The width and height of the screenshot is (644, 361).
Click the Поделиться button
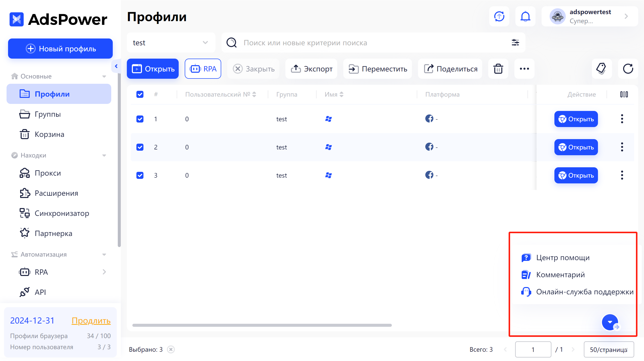click(450, 69)
